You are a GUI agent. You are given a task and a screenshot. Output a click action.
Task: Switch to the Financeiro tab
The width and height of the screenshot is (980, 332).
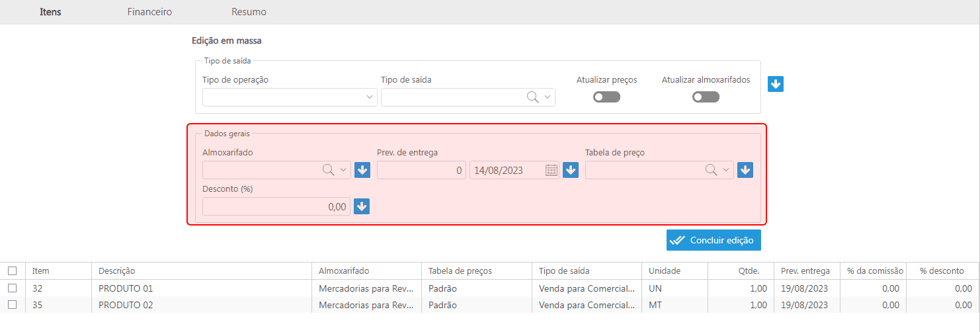point(149,12)
